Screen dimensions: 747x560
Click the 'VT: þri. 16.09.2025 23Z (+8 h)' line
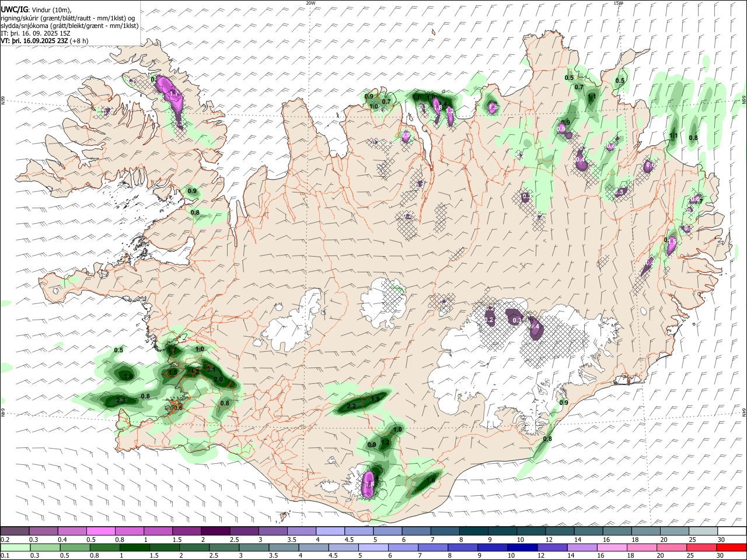point(44,41)
